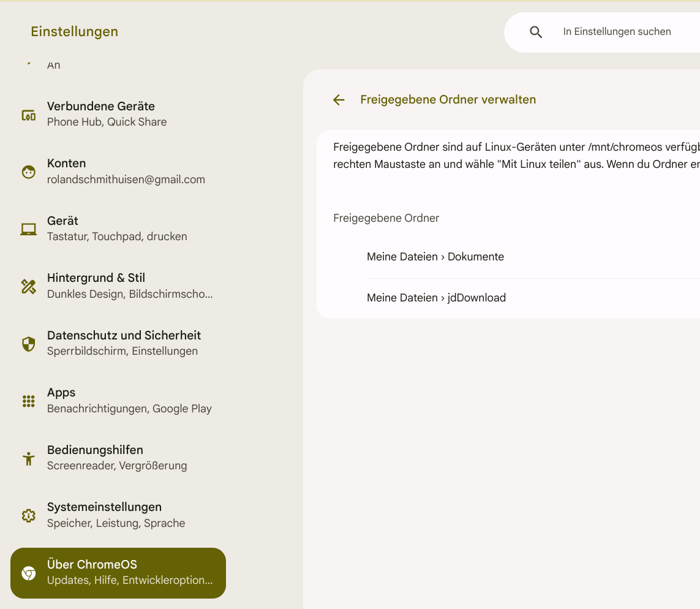700x609 pixels.
Task: Click the Konten account face icon
Action: click(28, 172)
